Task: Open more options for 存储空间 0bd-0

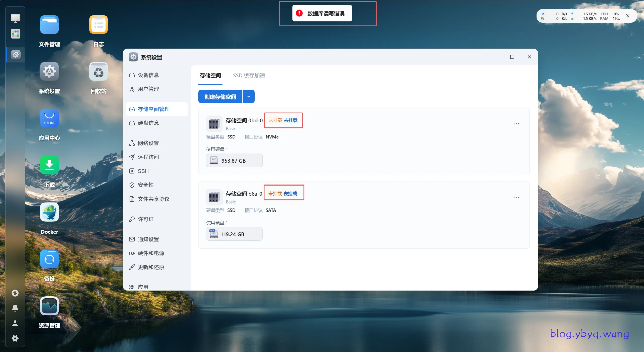Action: 516,124
